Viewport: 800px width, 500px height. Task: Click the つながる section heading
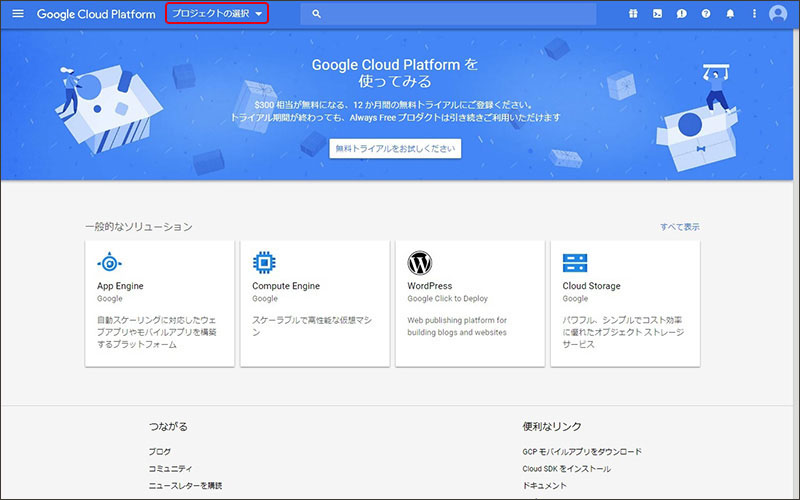click(168, 427)
